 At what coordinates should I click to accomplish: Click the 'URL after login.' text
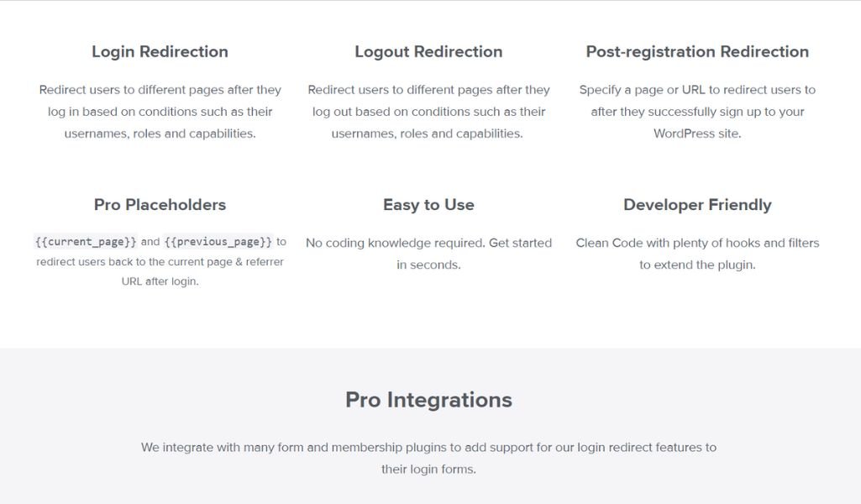point(160,281)
